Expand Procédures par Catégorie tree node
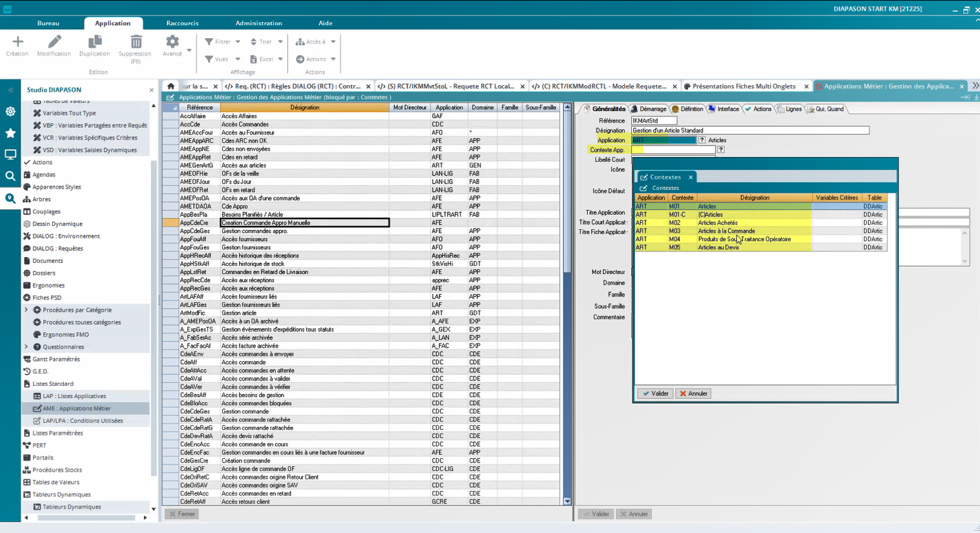Screen dimensions: 980x533 [x=26, y=310]
